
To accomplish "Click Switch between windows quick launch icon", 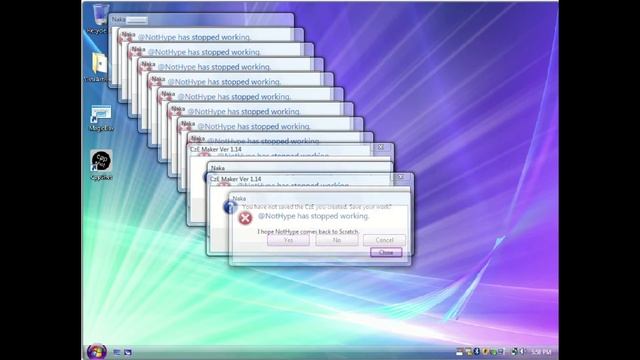I will point(128,352).
